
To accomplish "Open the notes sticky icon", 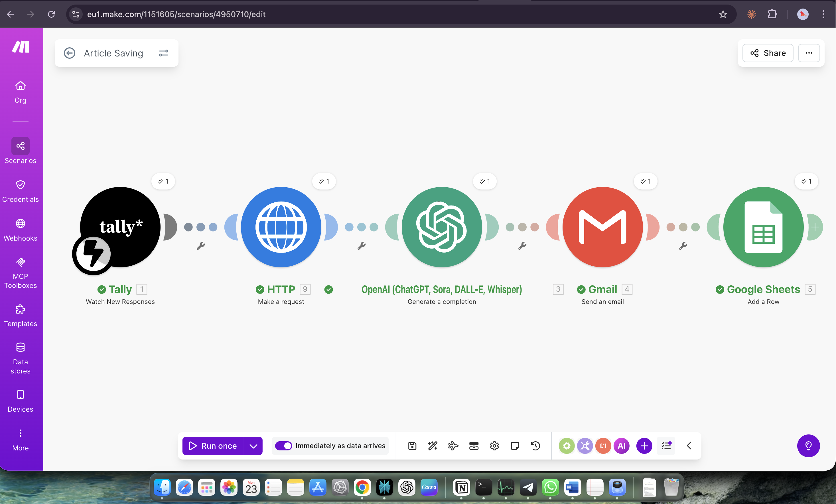I will (515, 446).
